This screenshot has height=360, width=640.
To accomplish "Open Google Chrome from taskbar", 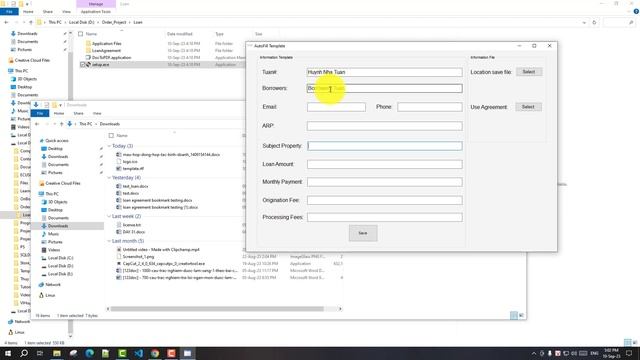I will click(155, 353).
